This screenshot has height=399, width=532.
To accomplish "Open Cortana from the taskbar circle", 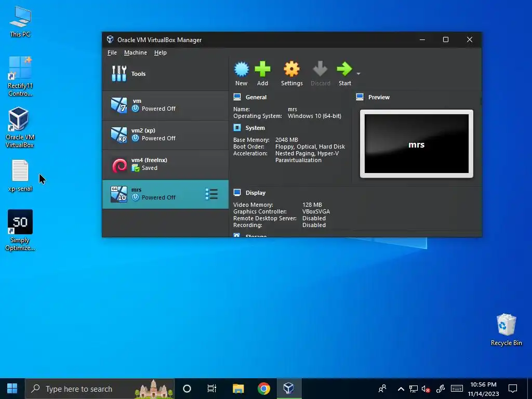I will 187,389.
